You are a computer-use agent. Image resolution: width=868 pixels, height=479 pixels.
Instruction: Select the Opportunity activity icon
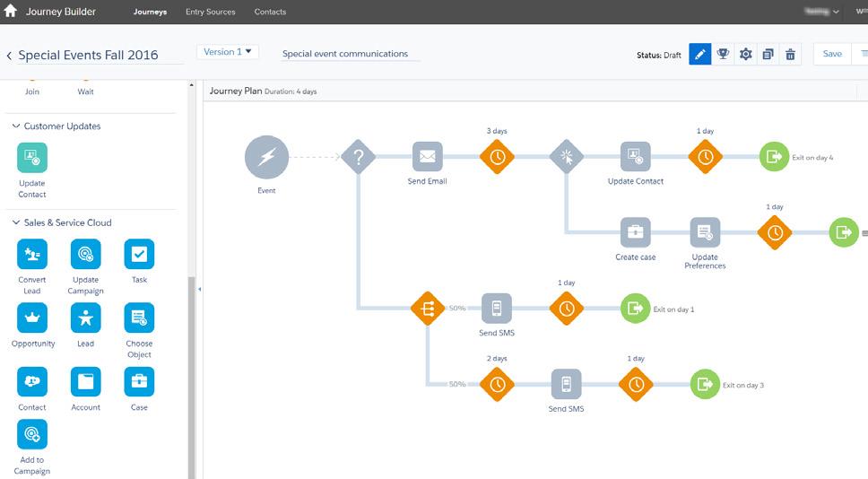coord(32,318)
